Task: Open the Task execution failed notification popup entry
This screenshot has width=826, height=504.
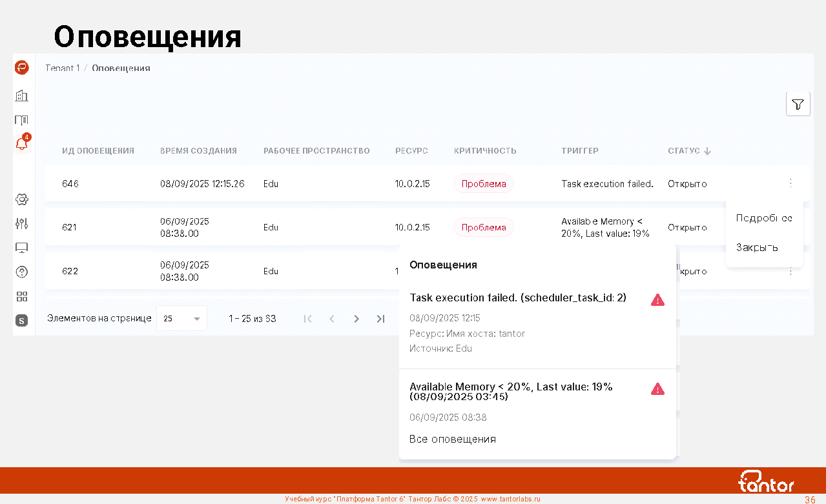Action: (517, 298)
